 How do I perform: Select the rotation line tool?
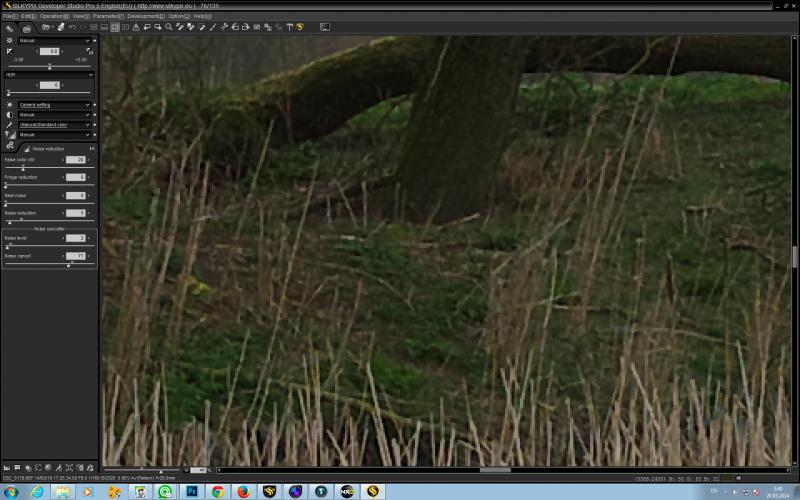213,27
